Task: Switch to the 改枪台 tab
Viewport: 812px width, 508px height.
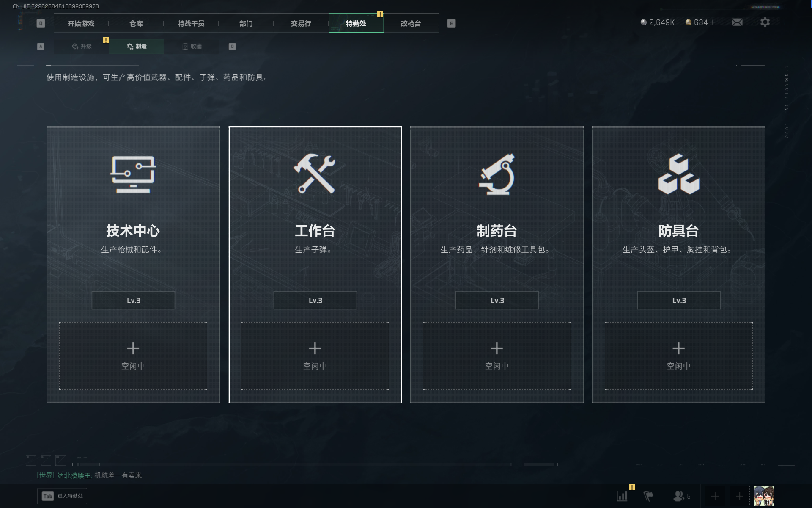Action: [411, 23]
